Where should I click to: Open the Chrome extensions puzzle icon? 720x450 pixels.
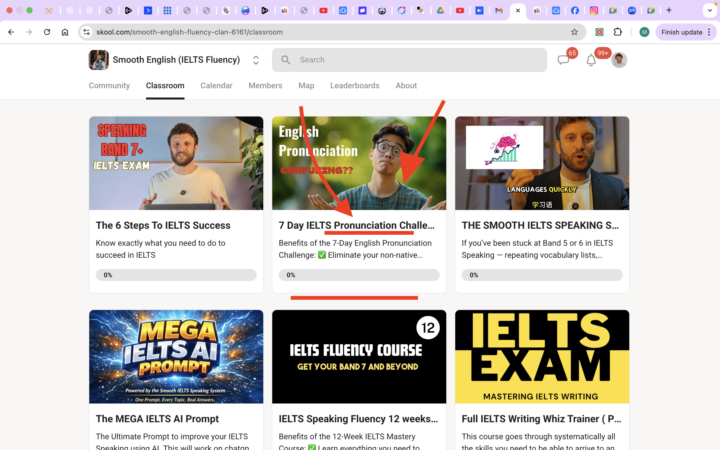[618, 32]
